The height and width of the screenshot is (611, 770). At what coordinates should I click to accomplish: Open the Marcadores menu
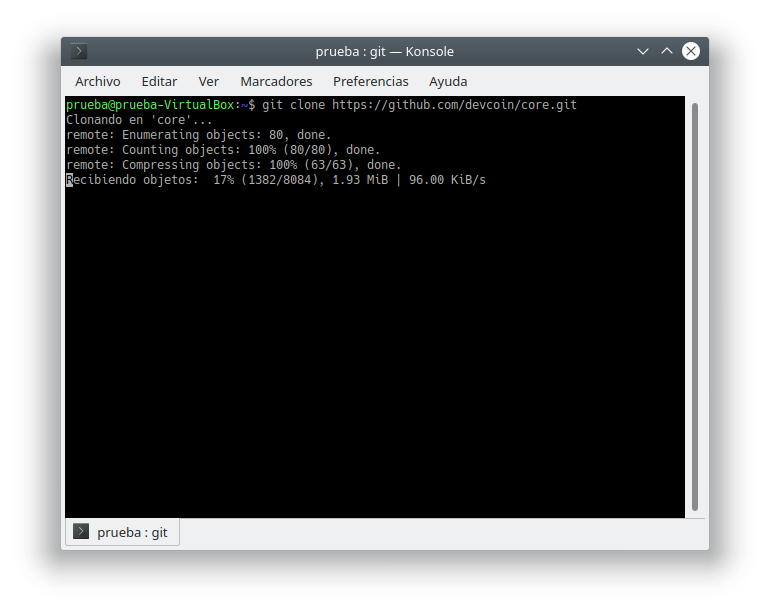pos(276,82)
